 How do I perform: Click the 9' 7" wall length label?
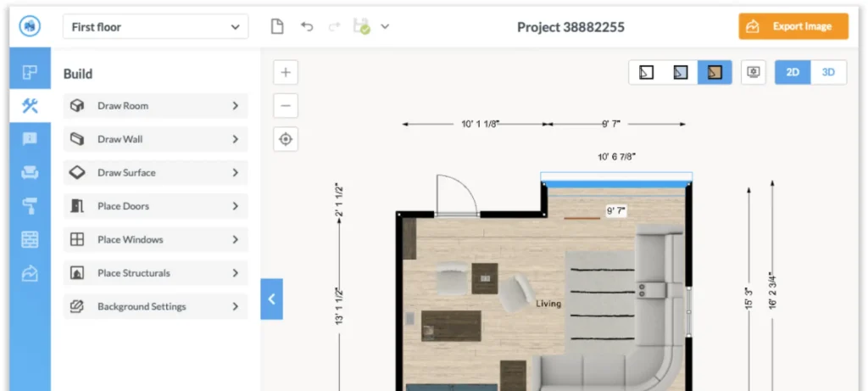click(615, 210)
